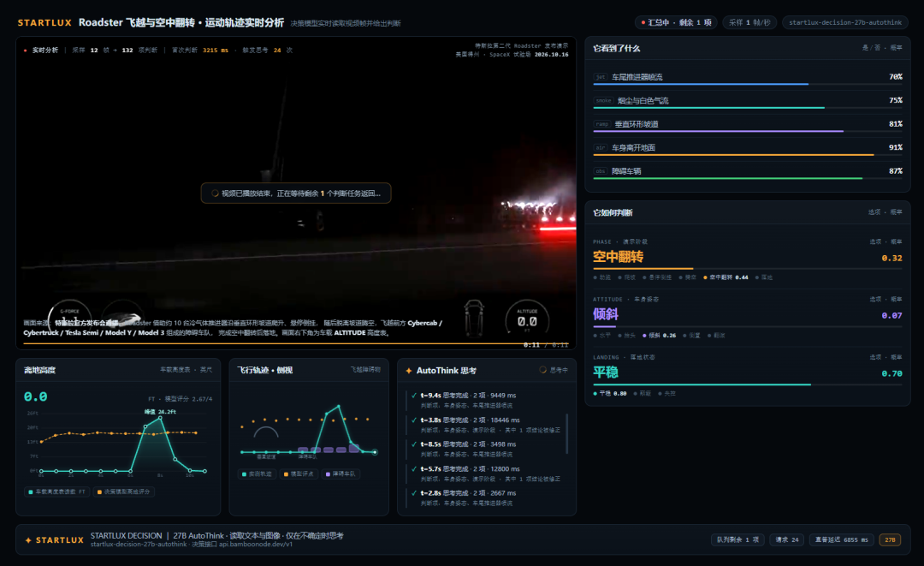Viewport: 924px width, 566px height.
Task: Click the checkmark of the t=9.4s entry
Action: point(414,396)
